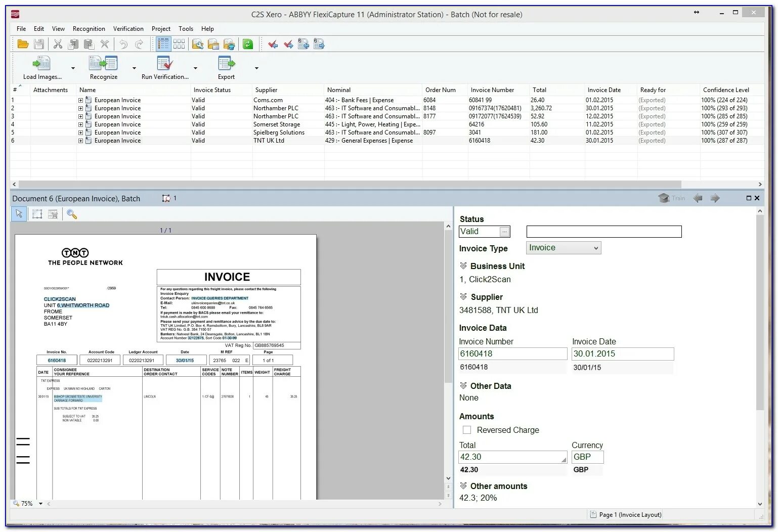Open the Load Images dropdown arrow
Image resolution: width=778 pixels, height=532 pixels.
click(x=73, y=68)
